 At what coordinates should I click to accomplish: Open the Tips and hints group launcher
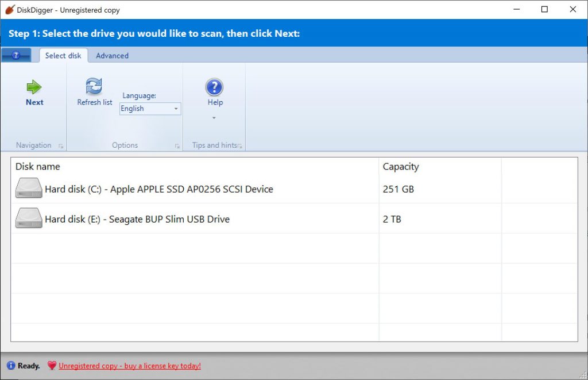coord(240,146)
